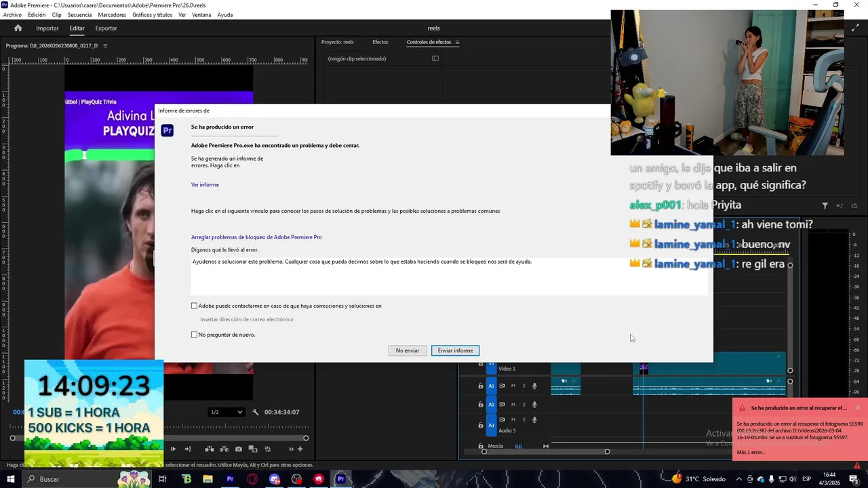Viewport: 868px width, 488px height.
Task: Step forward one frame
Action: 173,449
